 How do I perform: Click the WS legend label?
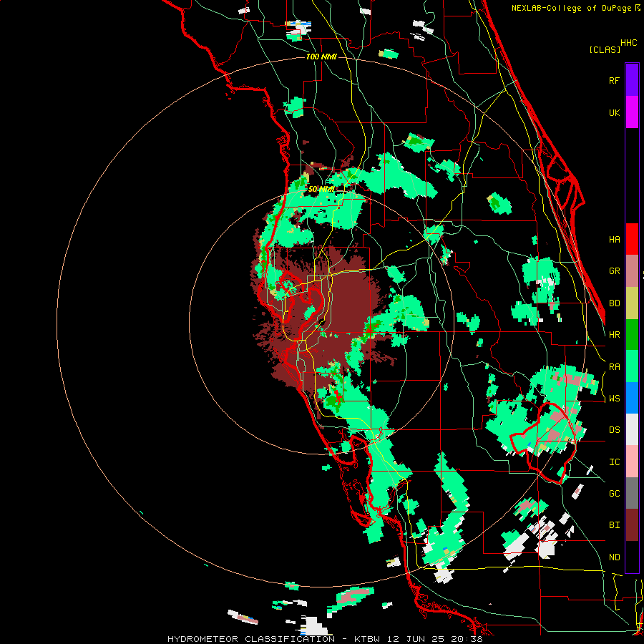[x=614, y=399]
